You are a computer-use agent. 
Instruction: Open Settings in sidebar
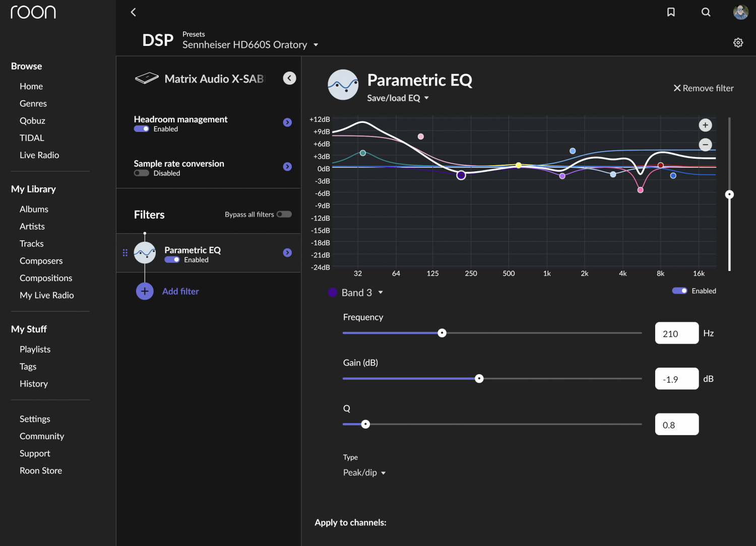coord(35,419)
